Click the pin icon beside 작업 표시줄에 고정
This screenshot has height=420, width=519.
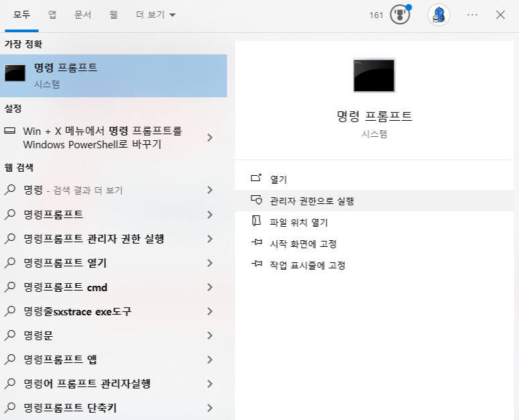(x=257, y=264)
